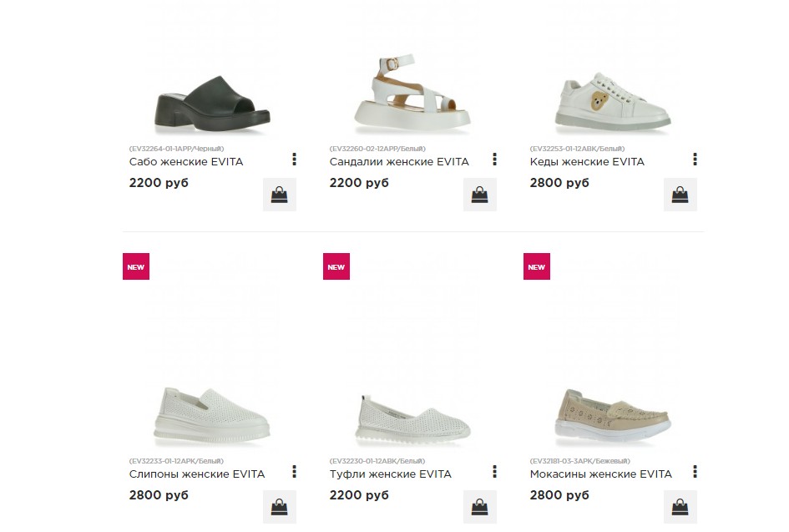
Task: Add Сабо женские EVITA to cart
Action: 279,195
